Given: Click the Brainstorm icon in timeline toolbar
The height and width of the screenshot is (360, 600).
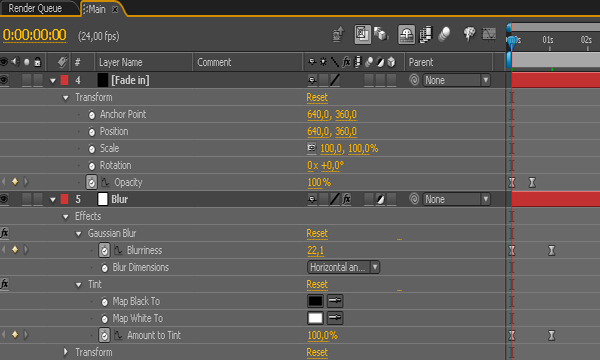Looking at the screenshot, I should click(x=470, y=34).
